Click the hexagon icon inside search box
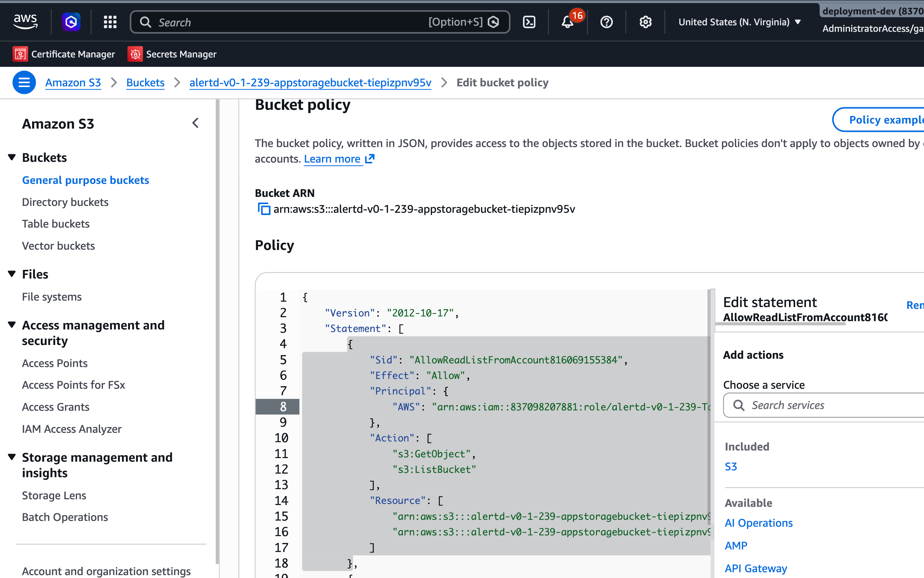 click(x=493, y=22)
